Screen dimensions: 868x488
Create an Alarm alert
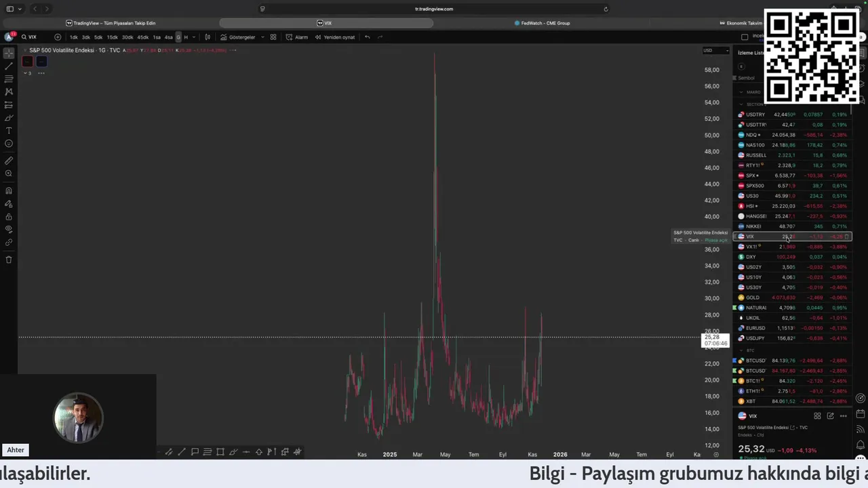coord(297,37)
